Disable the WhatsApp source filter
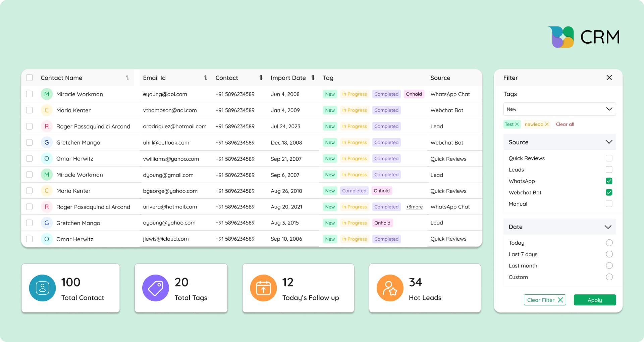This screenshot has height=342, width=644. [609, 181]
